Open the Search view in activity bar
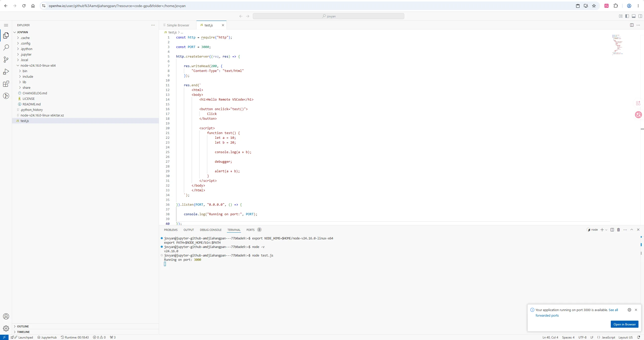The height and width of the screenshot is (340, 644). point(6,48)
